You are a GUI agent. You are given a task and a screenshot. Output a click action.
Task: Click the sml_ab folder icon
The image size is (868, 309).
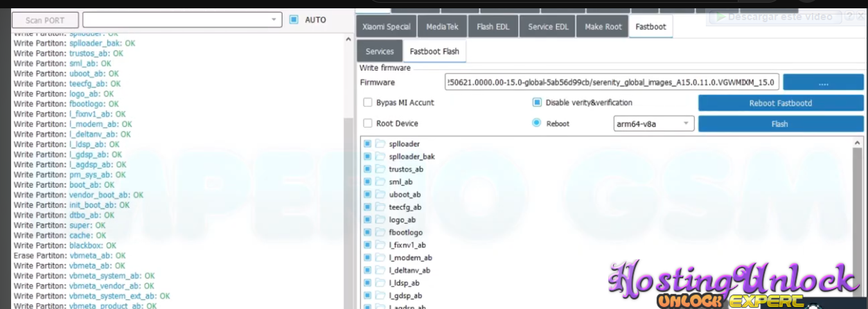click(x=380, y=182)
